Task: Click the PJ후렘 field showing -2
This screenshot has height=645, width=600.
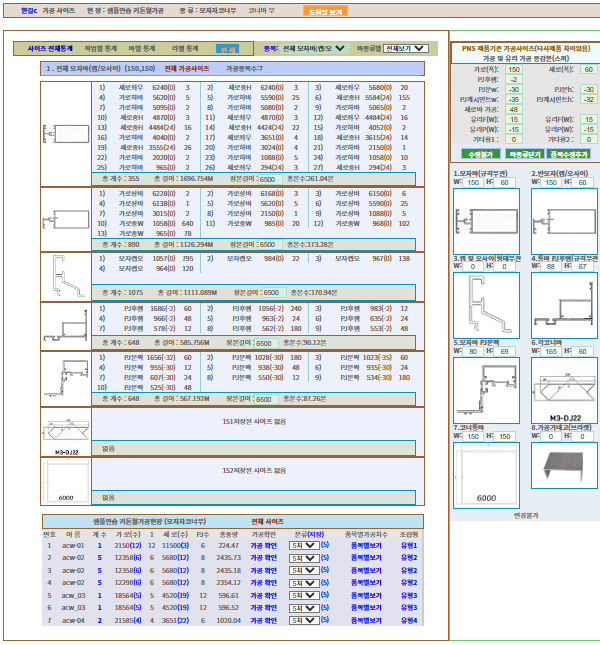Action: (x=514, y=79)
